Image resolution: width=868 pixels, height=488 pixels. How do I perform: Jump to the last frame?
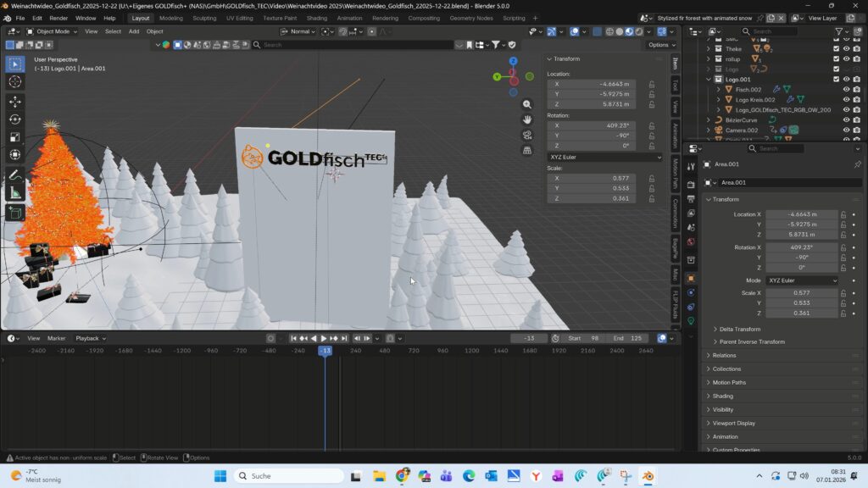point(344,338)
